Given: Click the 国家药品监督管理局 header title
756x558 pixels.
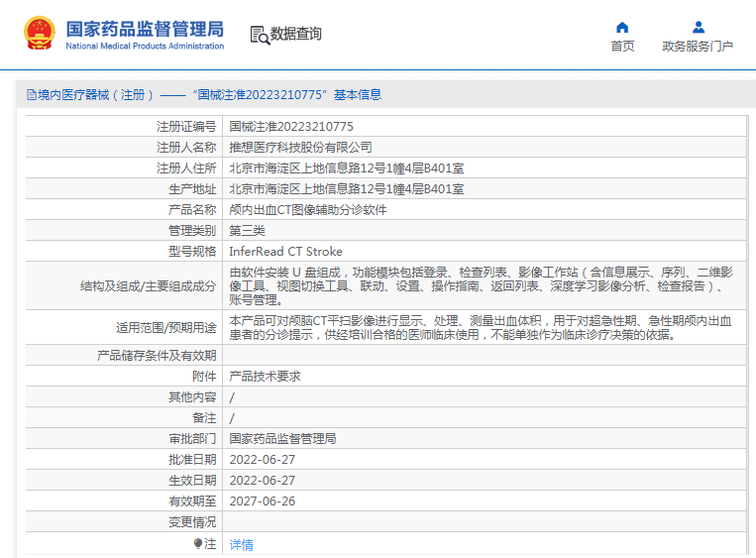Looking at the screenshot, I should (x=145, y=29).
